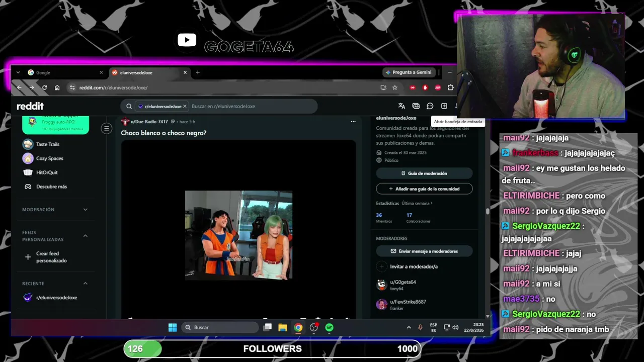Create a new Reddit post with plus icon
The width and height of the screenshot is (644, 362).
coord(444,106)
